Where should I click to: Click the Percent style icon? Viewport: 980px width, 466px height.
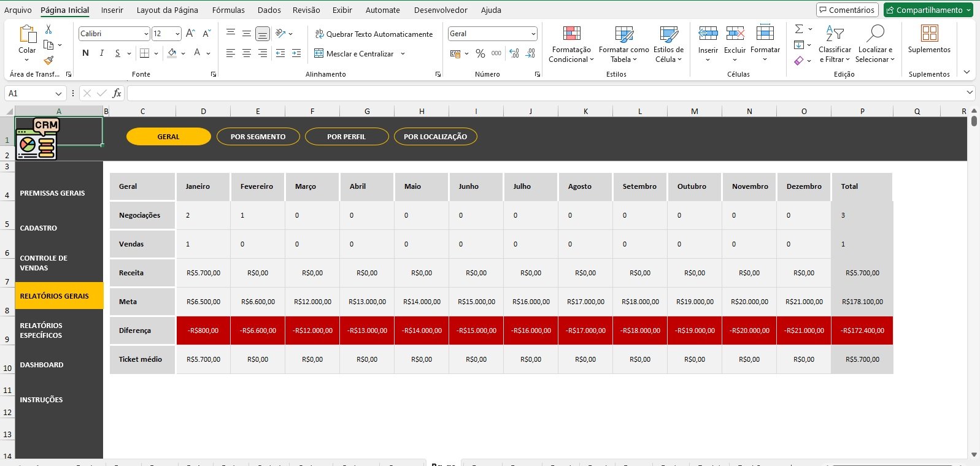click(480, 54)
